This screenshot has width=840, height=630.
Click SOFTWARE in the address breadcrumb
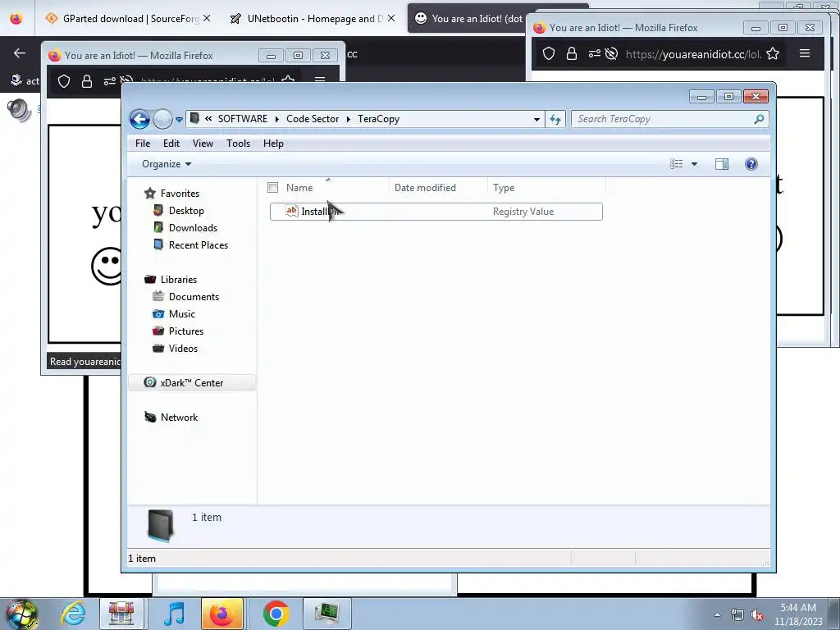(242, 119)
